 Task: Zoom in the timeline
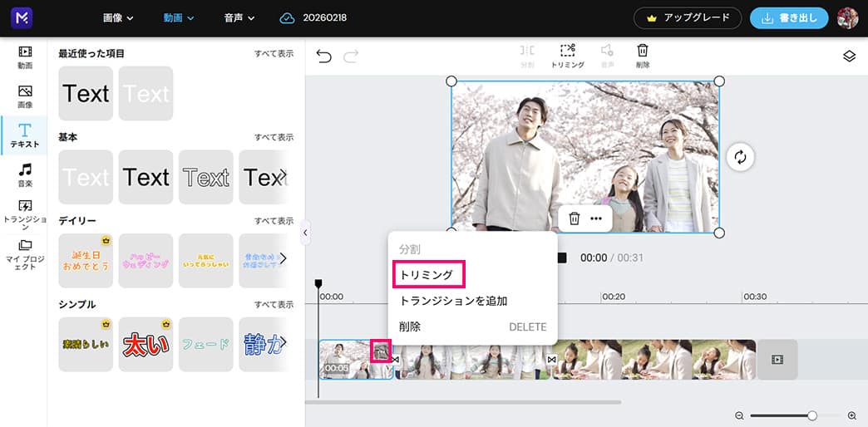852,415
